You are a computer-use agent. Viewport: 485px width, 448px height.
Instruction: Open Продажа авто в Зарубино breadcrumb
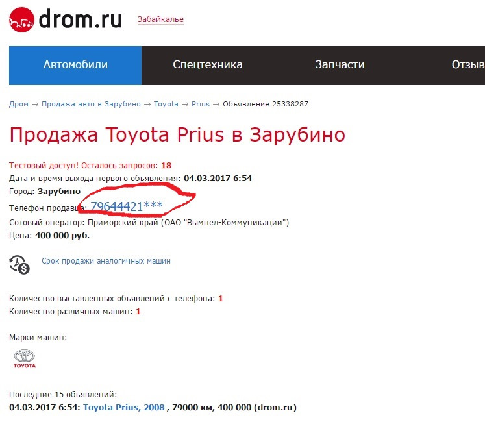91,104
